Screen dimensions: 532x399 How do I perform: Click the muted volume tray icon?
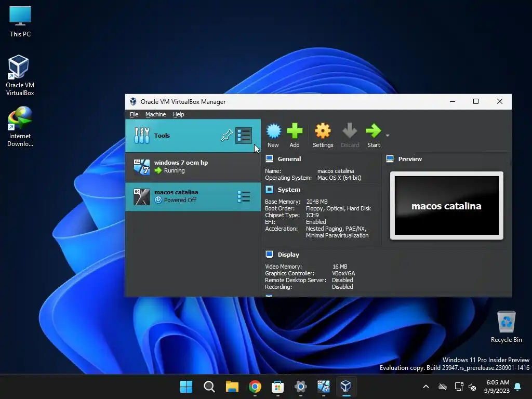click(472, 387)
